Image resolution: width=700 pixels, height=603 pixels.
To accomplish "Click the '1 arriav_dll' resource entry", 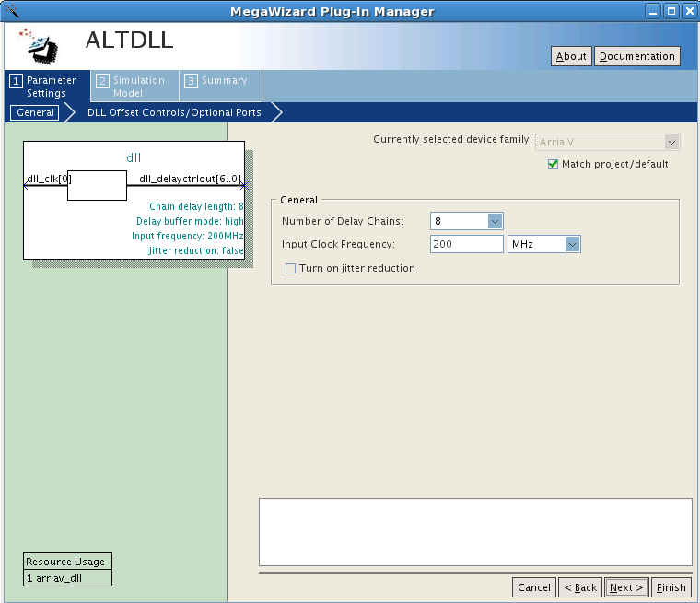I will (x=67, y=578).
